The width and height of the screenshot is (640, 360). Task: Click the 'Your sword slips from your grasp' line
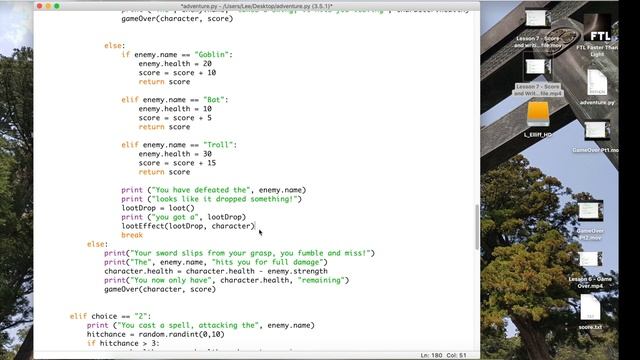click(x=239, y=253)
